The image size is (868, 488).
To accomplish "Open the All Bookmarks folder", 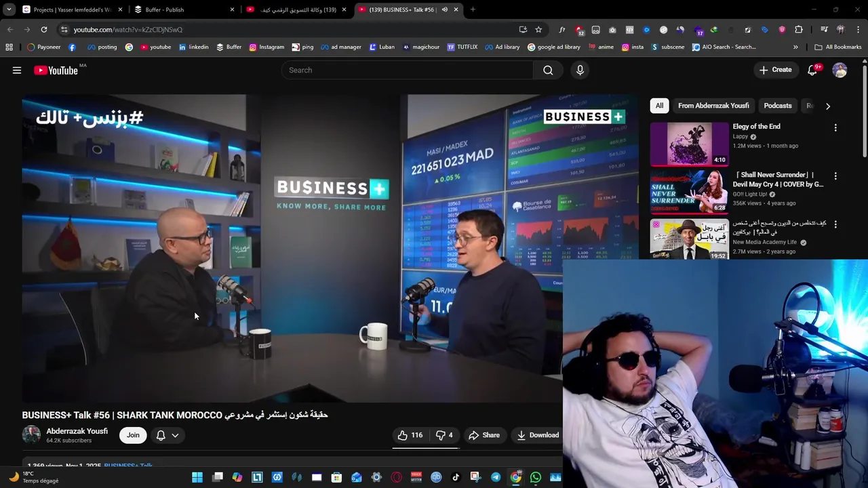I will coord(837,47).
